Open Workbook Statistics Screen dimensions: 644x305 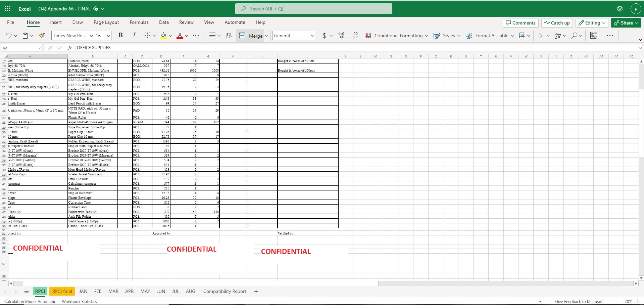pos(79,302)
